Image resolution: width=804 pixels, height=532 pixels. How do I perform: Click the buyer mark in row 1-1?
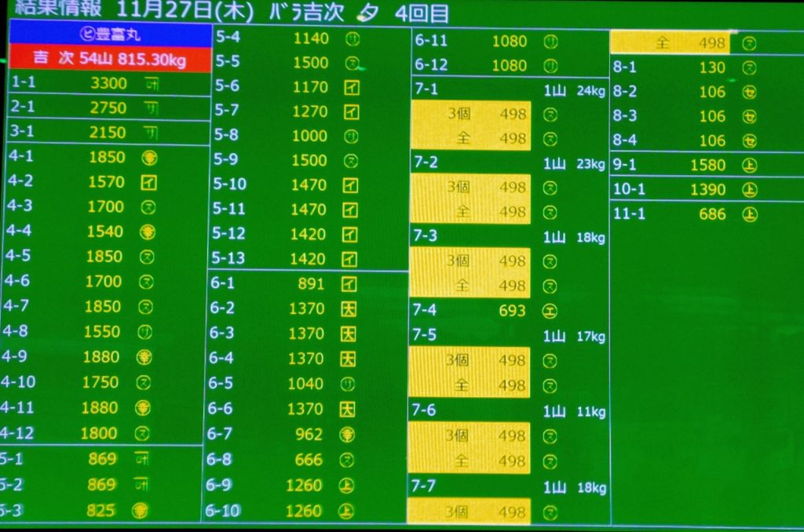152,82
